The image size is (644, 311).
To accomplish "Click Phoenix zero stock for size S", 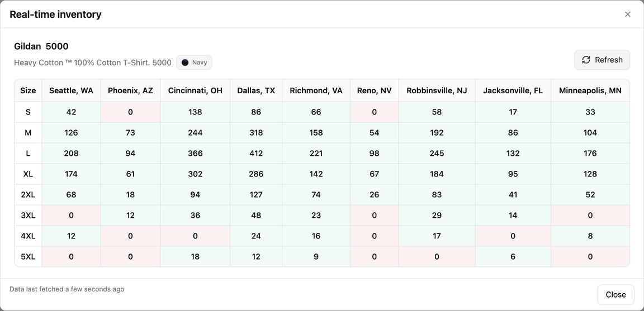I will 131,112.
